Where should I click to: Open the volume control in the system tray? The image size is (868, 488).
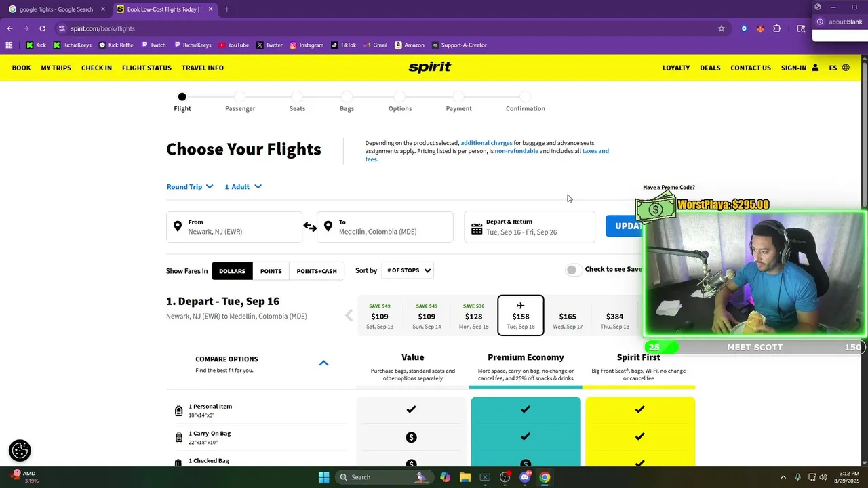coord(823,477)
